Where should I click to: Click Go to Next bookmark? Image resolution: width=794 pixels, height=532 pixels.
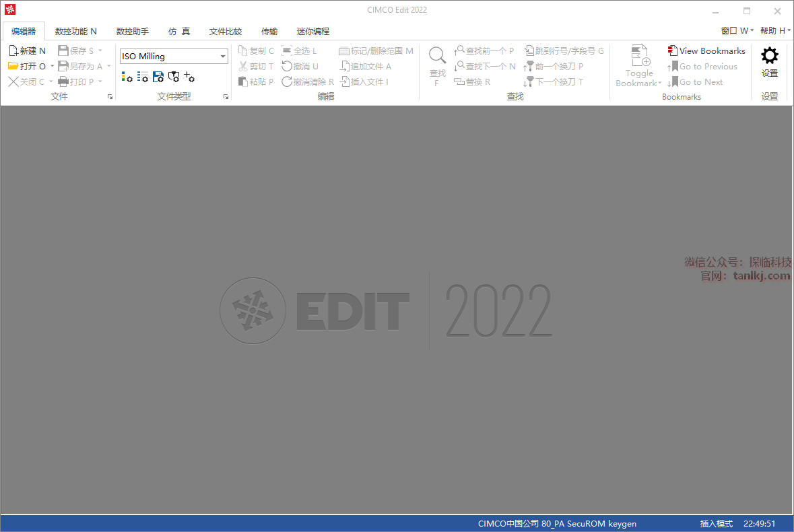point(695,81)
